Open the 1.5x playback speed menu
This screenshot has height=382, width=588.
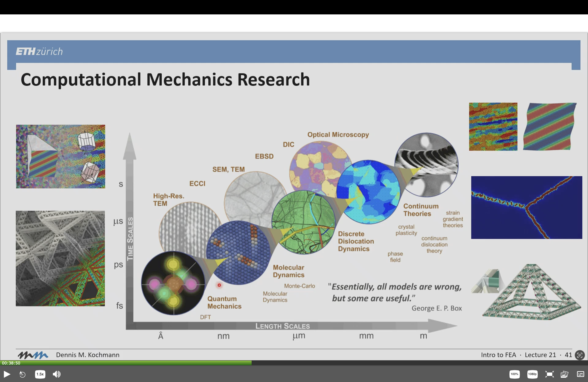pyautogui.click(x=40, y=374)
